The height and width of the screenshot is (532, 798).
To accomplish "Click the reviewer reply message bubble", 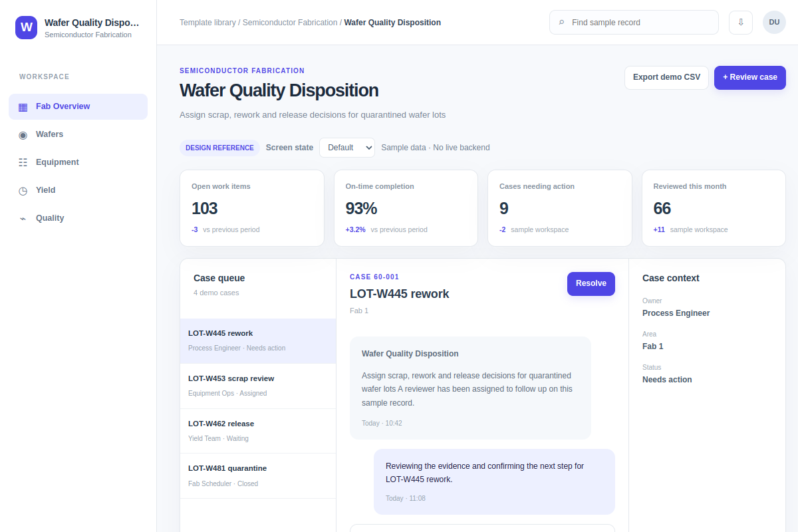I will click(x=494, y=481).
